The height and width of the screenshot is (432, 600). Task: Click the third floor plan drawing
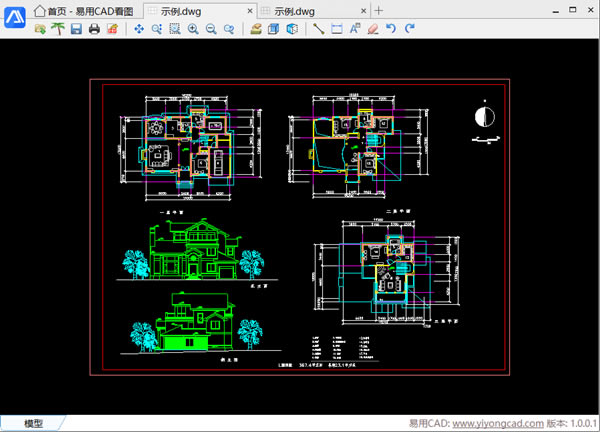[x=386, y=272]
